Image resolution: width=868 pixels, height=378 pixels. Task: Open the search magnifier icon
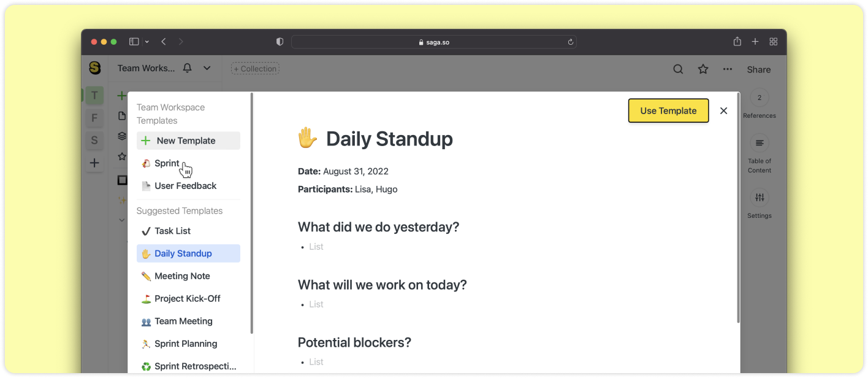coord(678,69)
